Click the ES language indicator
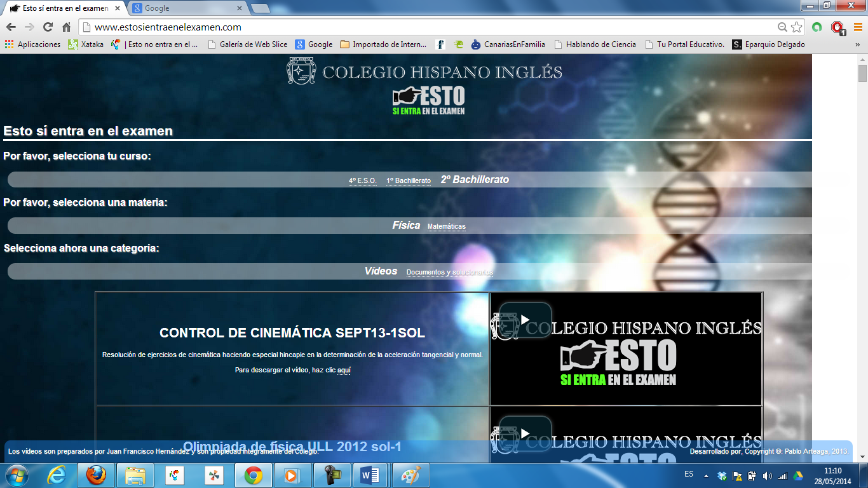Screen dimensions: 868x488 coord(689,474)
